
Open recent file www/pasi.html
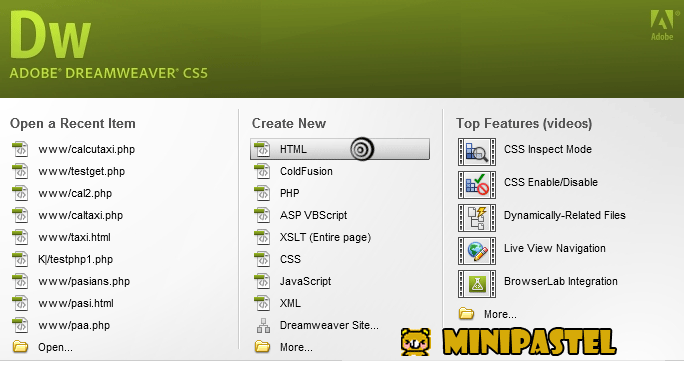click(76, 303)
